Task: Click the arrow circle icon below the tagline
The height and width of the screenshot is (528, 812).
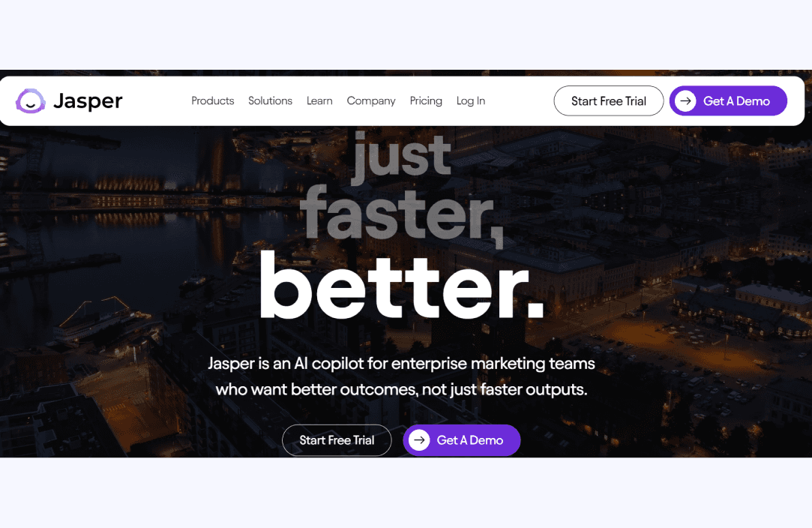Action: [419, 440]
